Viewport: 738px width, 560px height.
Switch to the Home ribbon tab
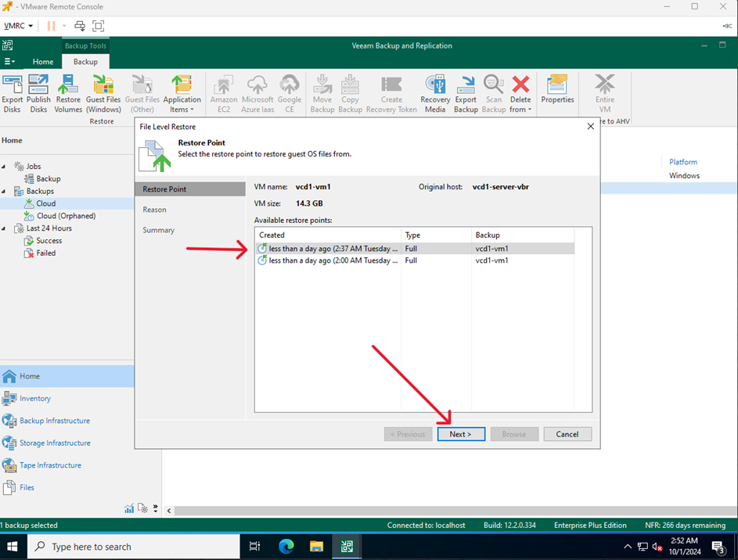click(x=43, y=62)
